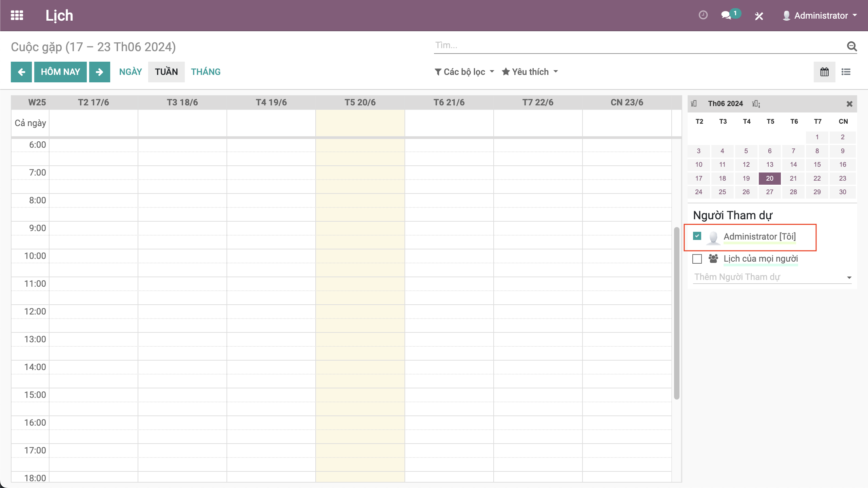
Task: Enable Lịch của mọi người checkbox
Action: [x=697, y=259]
